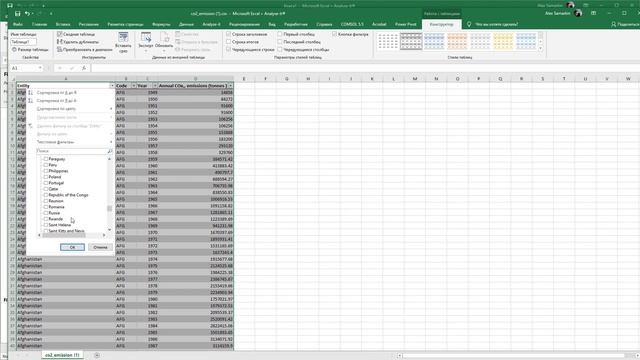Viewport: 640px width, 360px height.
Task: Click the filter list scroll down arrow
Action: (x=109, y=230)
